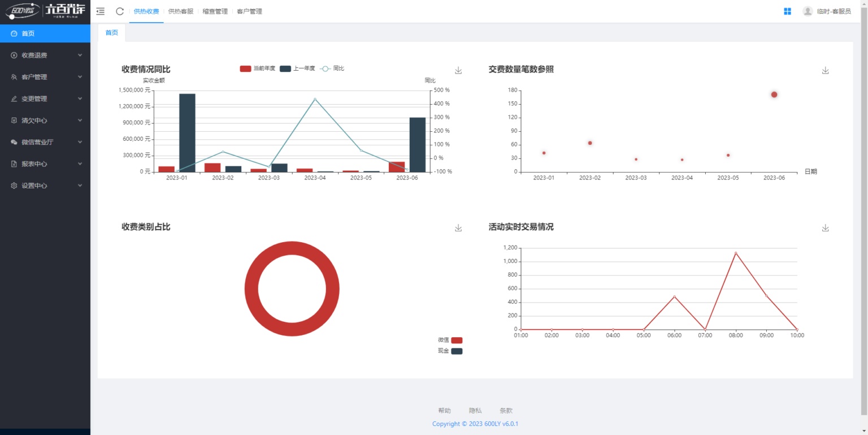The height and width of the screenshot is (435, 868).
Task: Switch to 供热客服 top menu
Action: point(181,11)
